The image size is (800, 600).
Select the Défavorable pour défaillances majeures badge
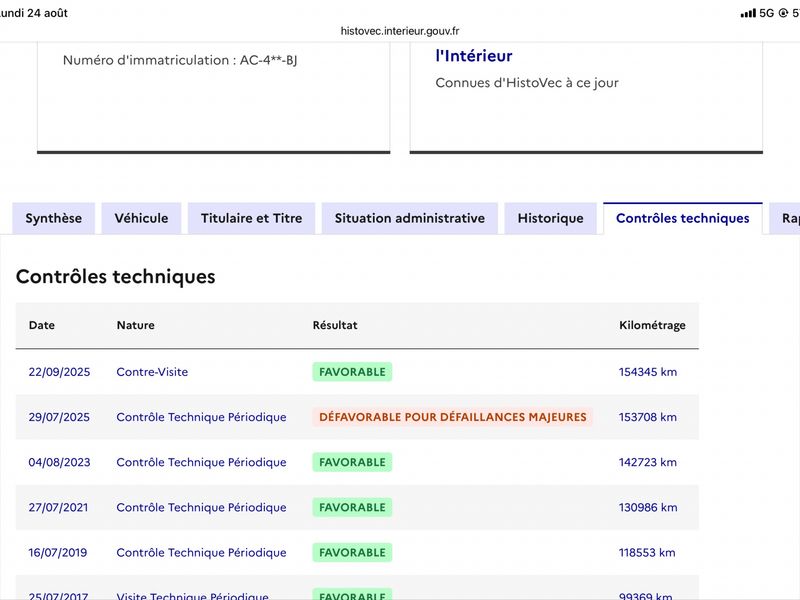tap(453, 417)
